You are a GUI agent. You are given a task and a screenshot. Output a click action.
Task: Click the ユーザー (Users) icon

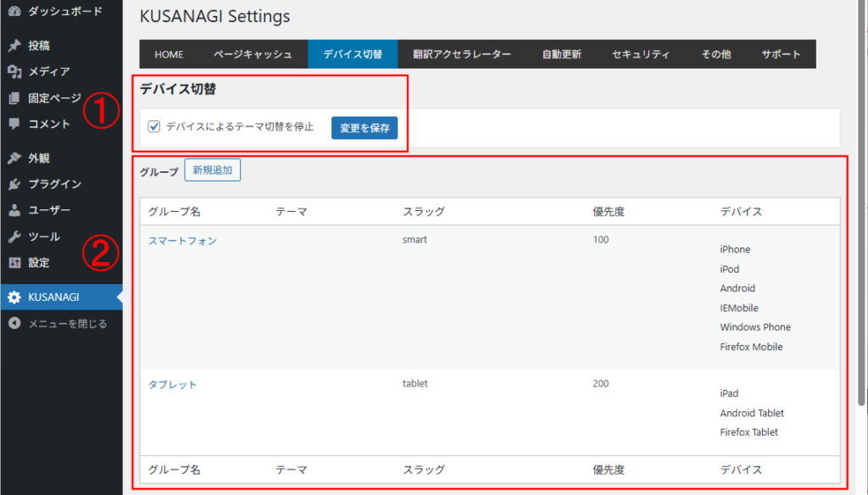[x=15, y=210]
